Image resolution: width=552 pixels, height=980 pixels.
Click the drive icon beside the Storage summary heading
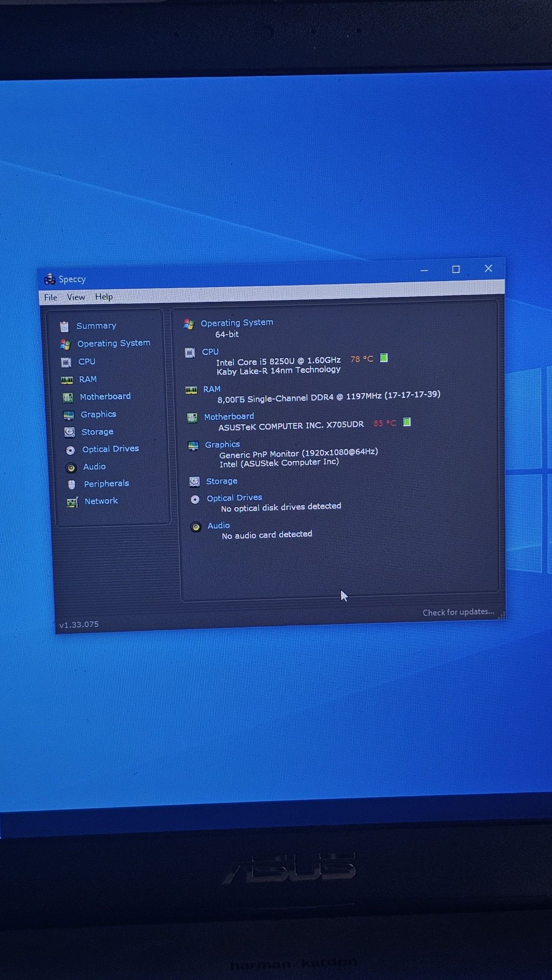[x=195, y=482]
